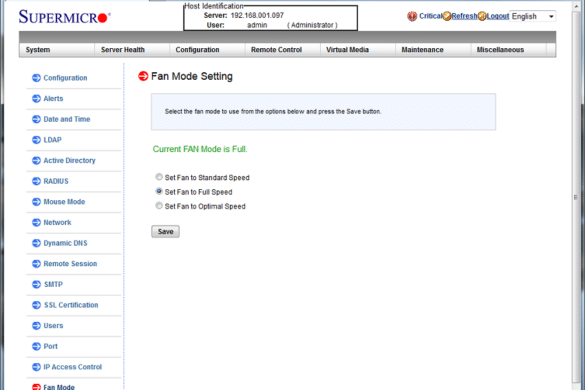Open the Configuration sidebar link

[x=65, y=78]
